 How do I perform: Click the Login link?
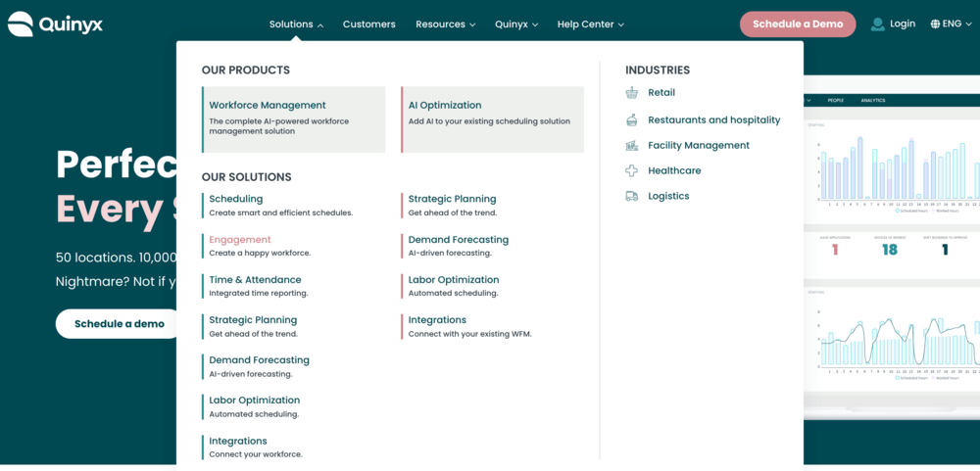pos(903,24)
